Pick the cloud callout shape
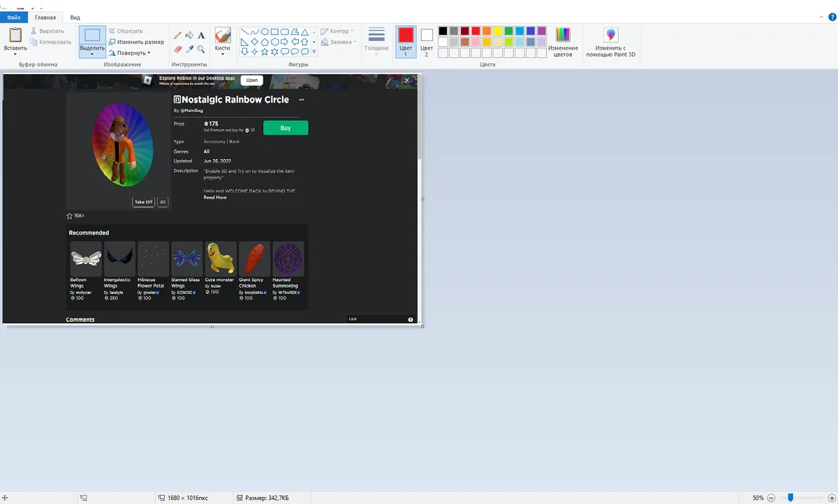The image size is (838, 504). coord(305,52)
